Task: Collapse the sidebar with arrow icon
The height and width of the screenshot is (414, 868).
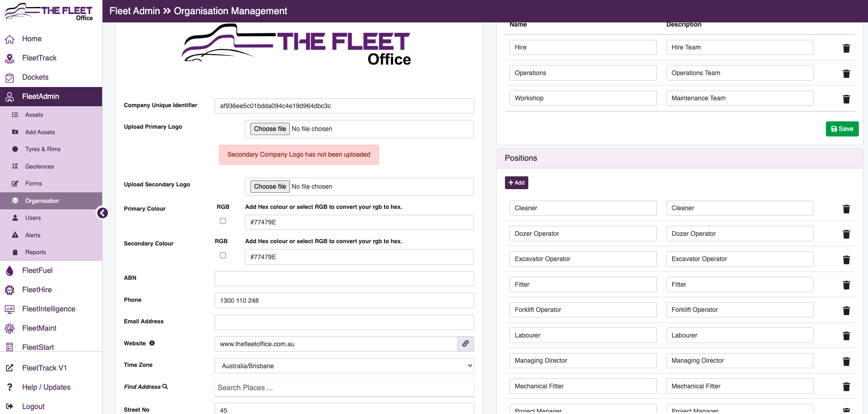Action: 103,213
